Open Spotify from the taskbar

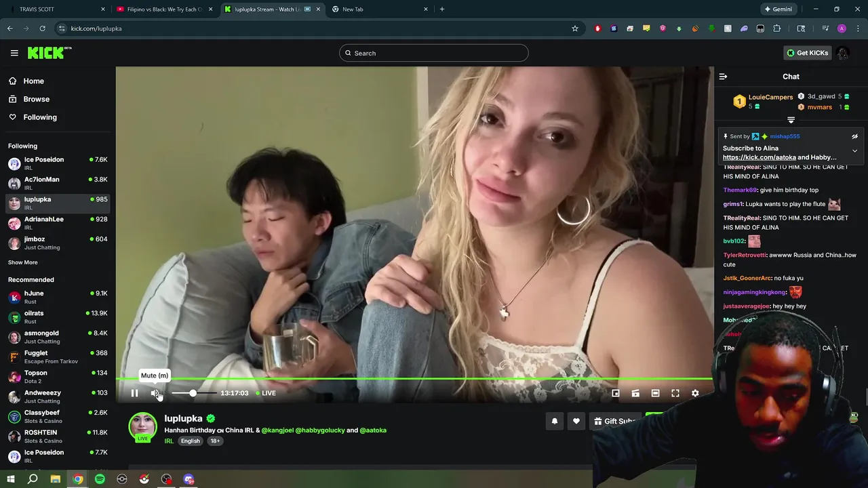point(100,479)
